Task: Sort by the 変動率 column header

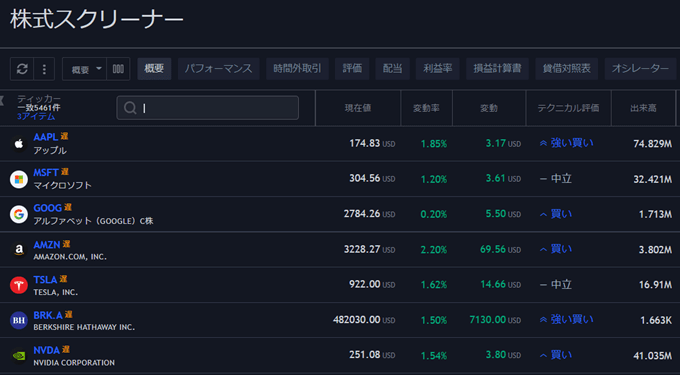Action: 426,108
